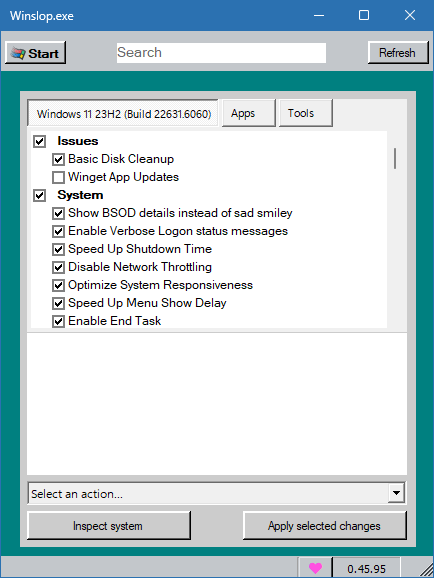434x578 pixels.
Task: Select the Issues category label
Action: coord(78,141)
